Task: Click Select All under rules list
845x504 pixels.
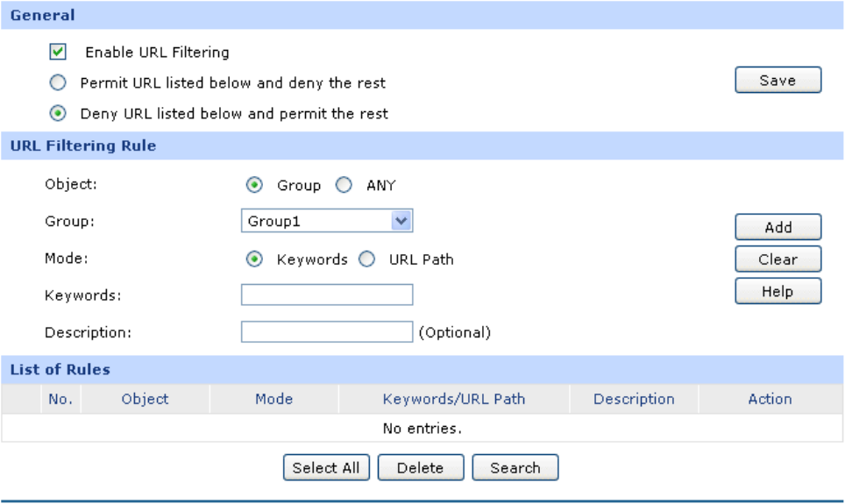Action: [326, 468]
